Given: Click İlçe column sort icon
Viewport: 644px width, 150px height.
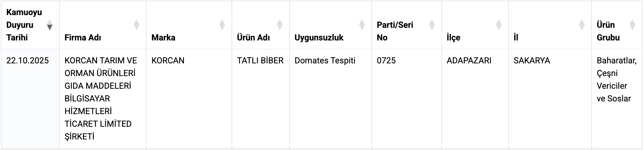Looking at the screenshot, I should coord(499,25).
